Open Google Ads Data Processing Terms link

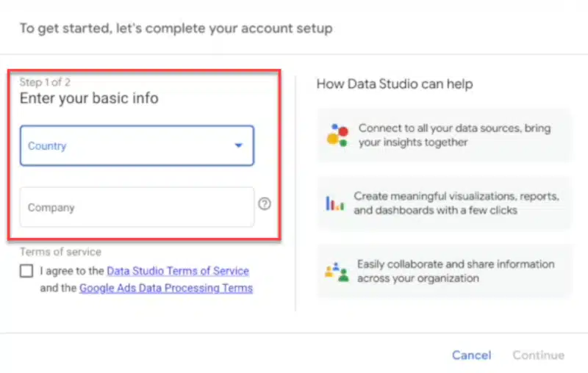[166, 288]
